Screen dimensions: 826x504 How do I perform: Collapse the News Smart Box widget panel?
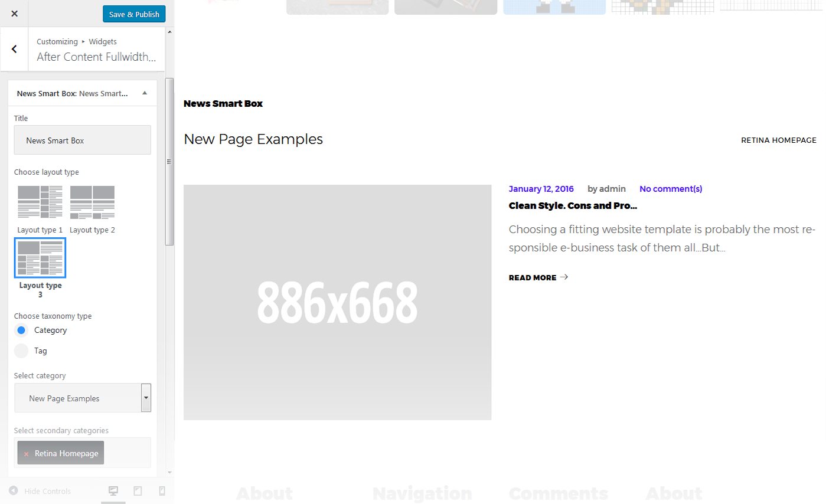(145, 93)
